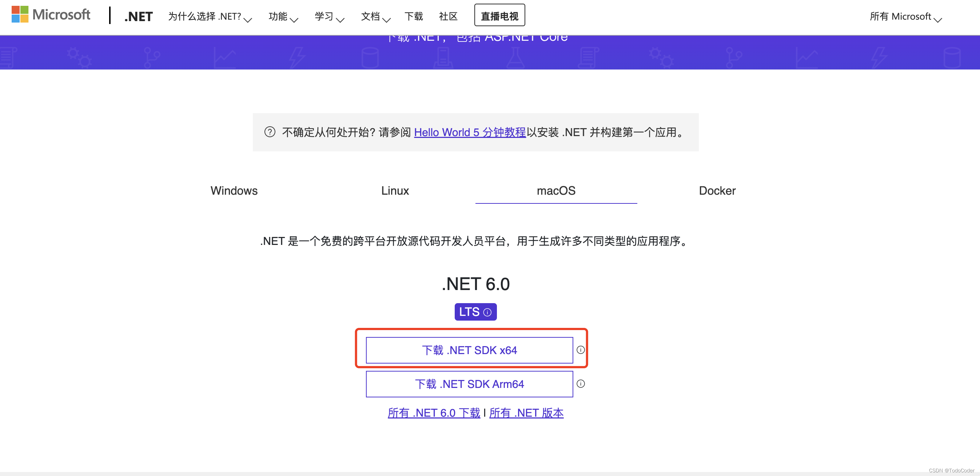Image resolution: width=980 pixels, height=476 pixels.
Task: Click the Microsoft logo
Action: click(x=51, y=15)
